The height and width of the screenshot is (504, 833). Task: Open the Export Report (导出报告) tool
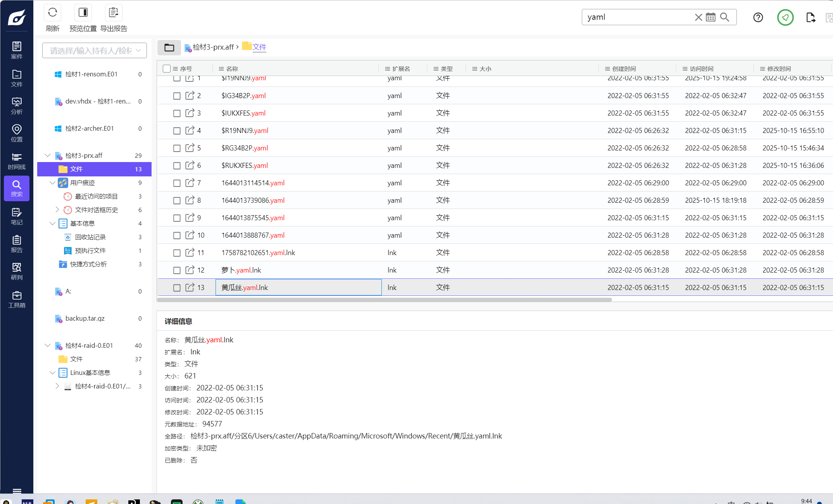click(x=113, y=13)
